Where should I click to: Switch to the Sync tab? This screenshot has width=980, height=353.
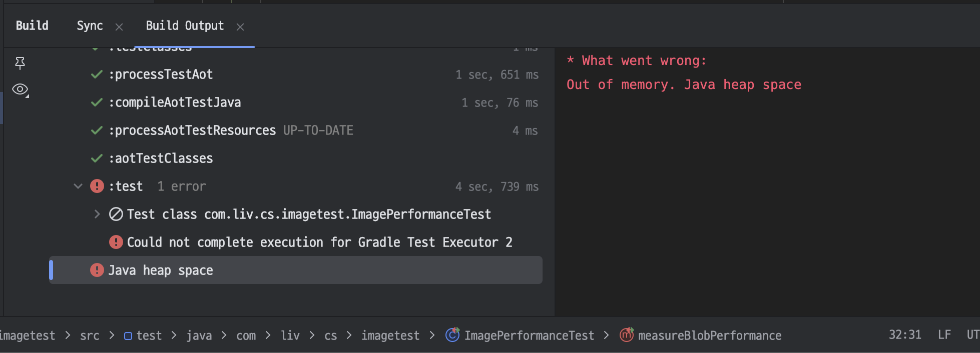click(90, 26)
